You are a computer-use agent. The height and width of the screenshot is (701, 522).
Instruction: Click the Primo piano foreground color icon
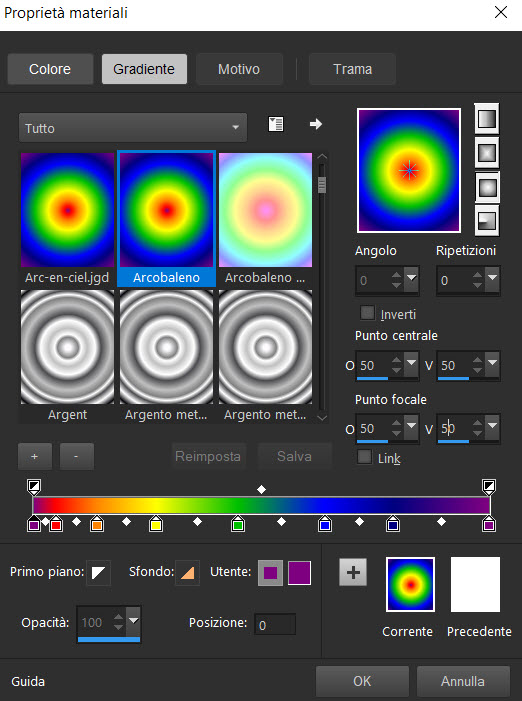[x=98, y=573]
